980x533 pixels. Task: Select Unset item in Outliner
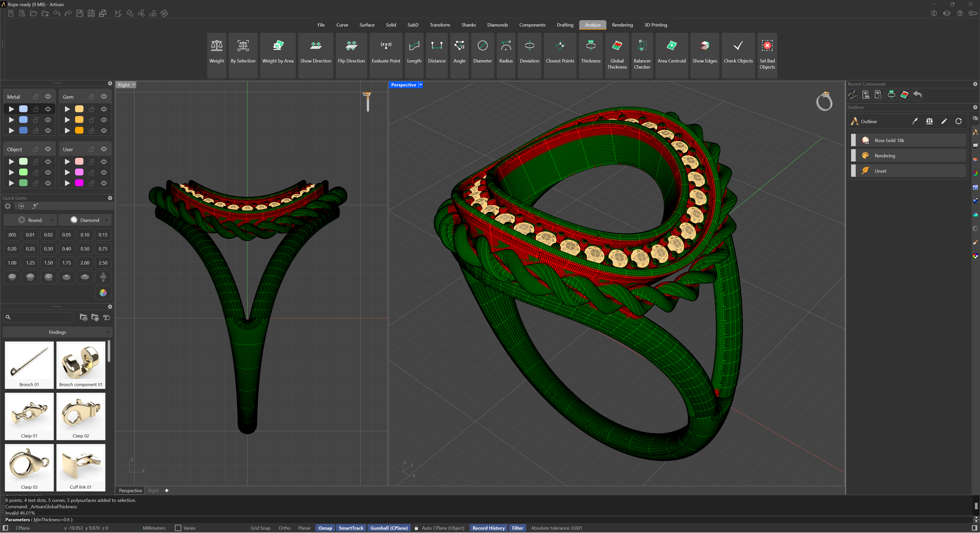coord(908,171)
